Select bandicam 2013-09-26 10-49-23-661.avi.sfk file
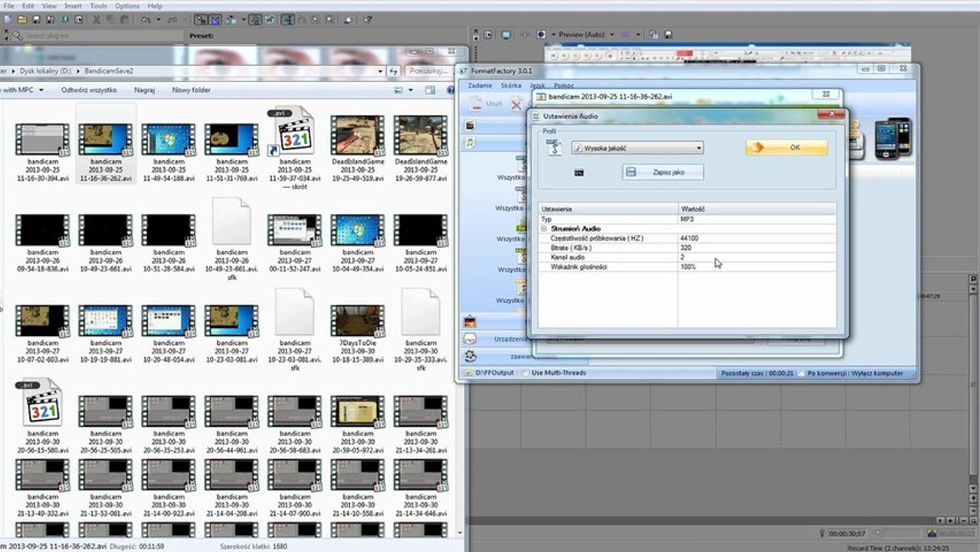Screen dimensions: 980x552 point(231,222)
